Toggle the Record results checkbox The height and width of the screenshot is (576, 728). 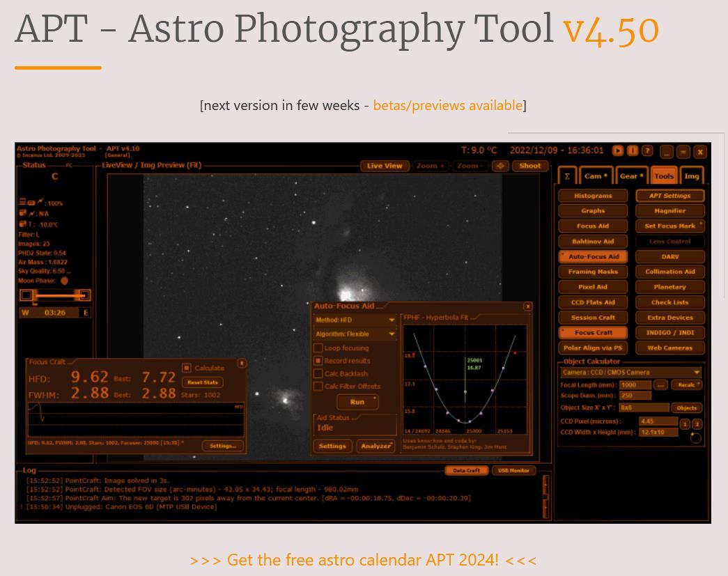click(x=318, y=361)
